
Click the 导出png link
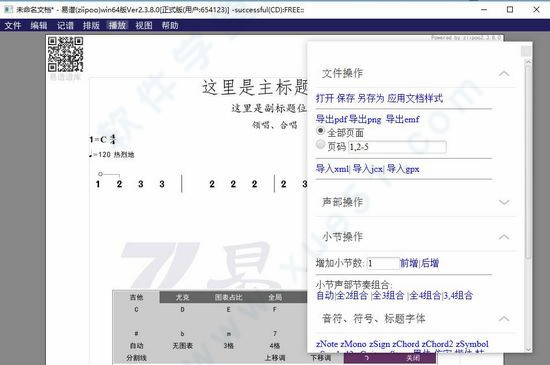point(365,119)
